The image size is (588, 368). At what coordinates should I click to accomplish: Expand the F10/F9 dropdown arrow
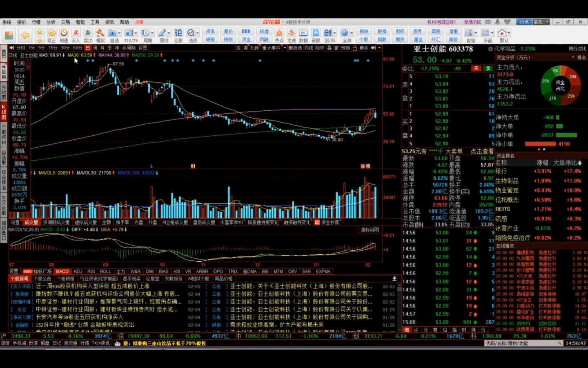[136, 33]
